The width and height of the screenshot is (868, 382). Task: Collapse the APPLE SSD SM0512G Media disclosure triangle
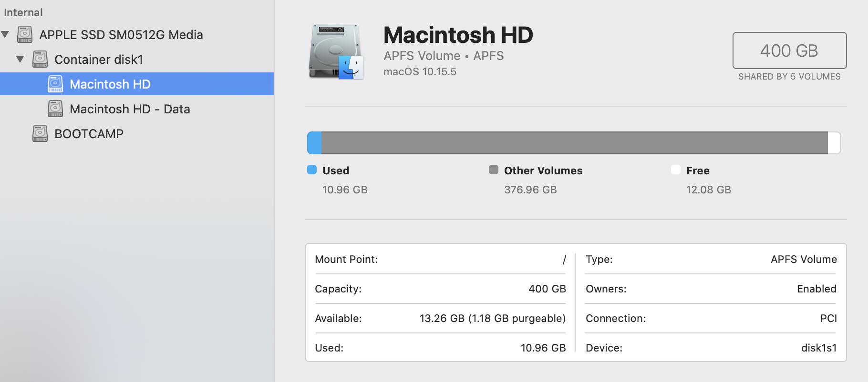click(x=5, y=34)
